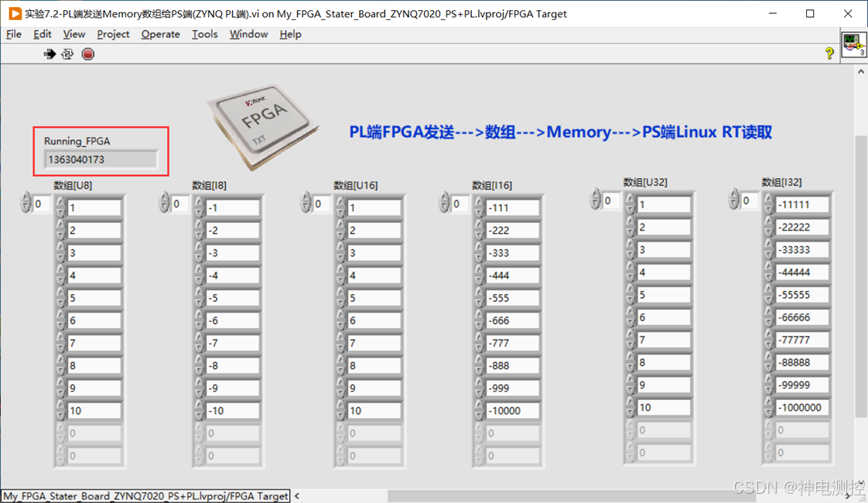Close the LabVIEW VI window
Image resolution: width=868 pixels, height=503 pixels.
(x=848, y=13)
